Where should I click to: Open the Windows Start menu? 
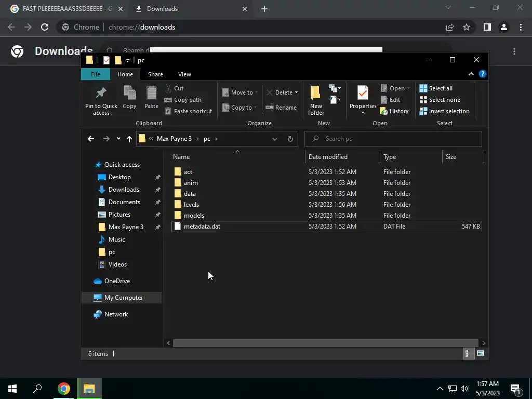(12, 389)
